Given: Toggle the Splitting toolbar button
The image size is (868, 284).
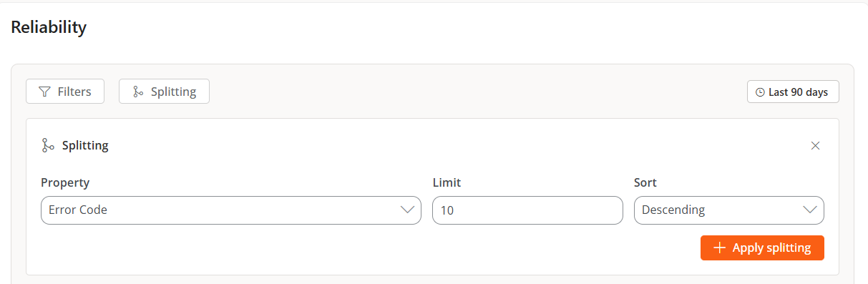Looking at the screenshot, I should [164, 92].
